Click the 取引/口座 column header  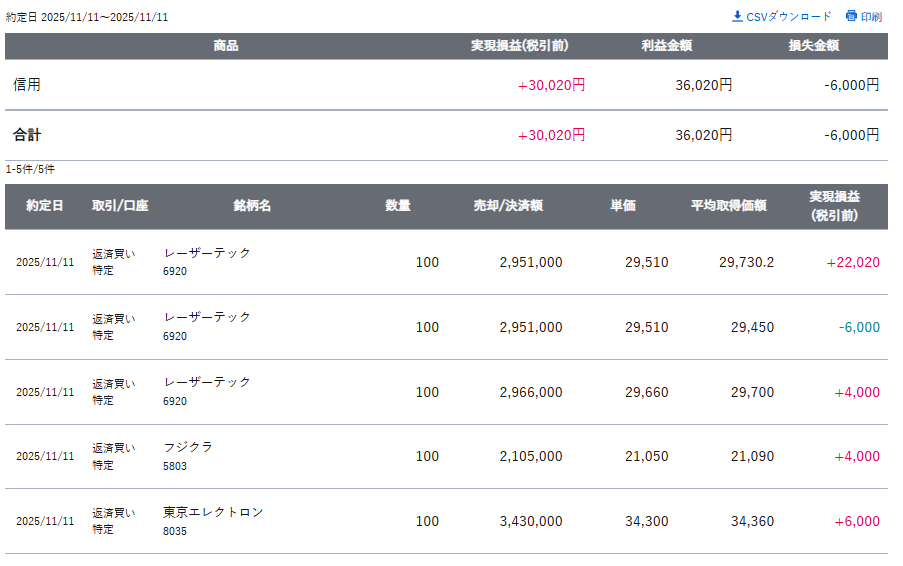(x=120, y=206)
